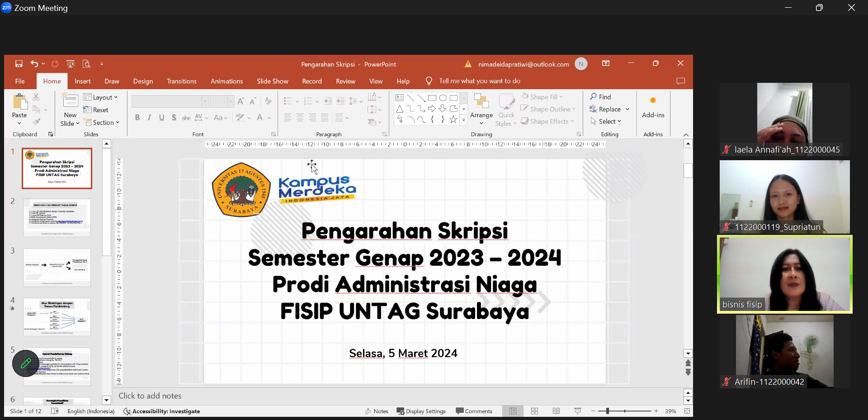Open Shape Outline dropdown
Viewport: 868px width, 420px height.
[548, 109]
